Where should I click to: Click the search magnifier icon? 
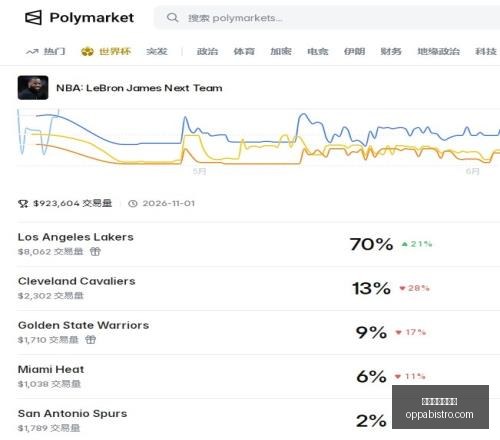pos(172,17)
